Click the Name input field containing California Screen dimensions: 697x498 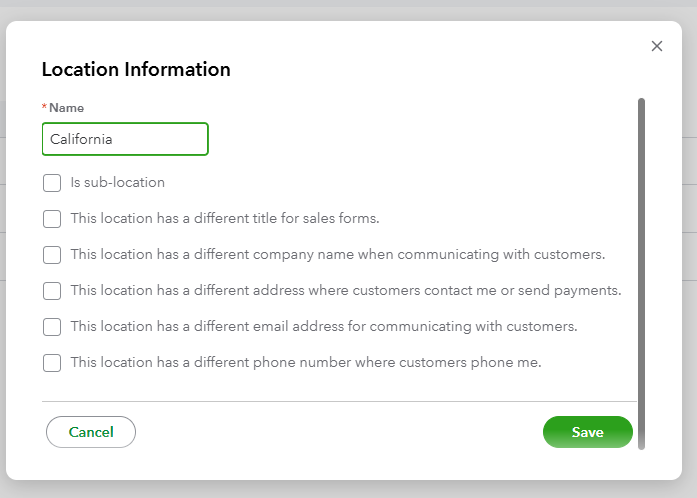click(125, 139)
